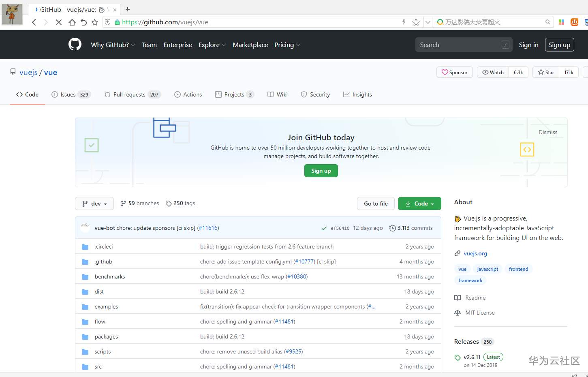Screen dimensions: 588x377
Task: Click the 171k stargazers count
Action: (569, 72)
